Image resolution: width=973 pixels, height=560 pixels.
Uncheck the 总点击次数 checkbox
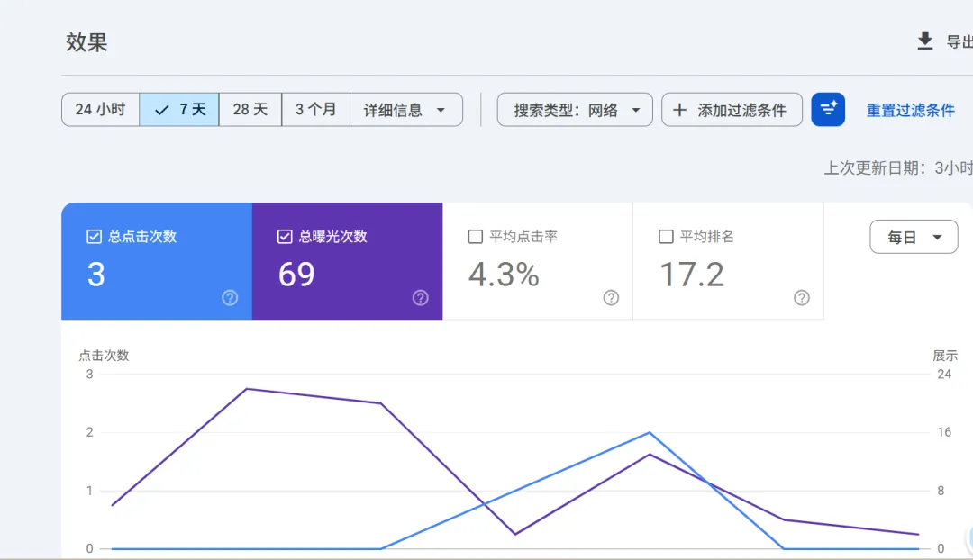[94, 236]
